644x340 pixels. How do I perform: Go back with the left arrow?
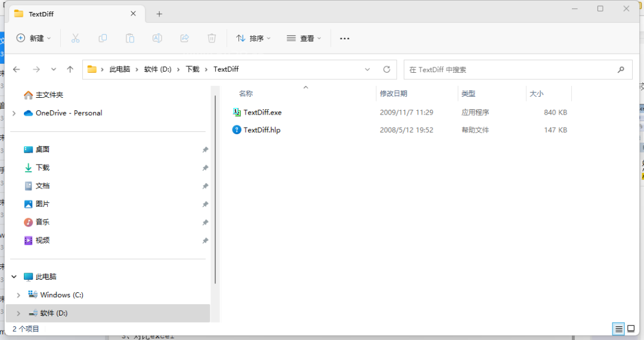[x=17, y=69]
